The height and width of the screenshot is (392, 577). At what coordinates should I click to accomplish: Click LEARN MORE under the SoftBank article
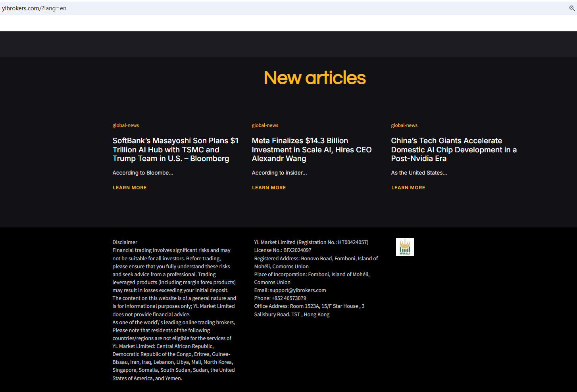130,188
